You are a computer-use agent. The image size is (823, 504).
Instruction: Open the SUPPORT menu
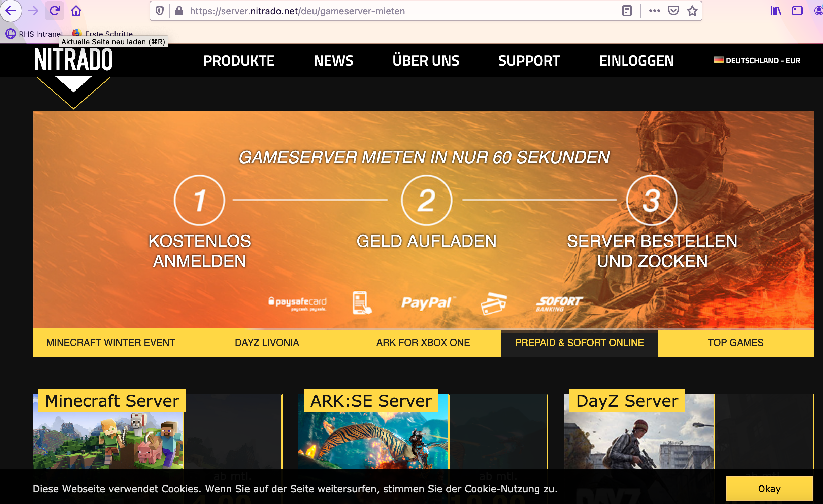click(x=529, y=61)
